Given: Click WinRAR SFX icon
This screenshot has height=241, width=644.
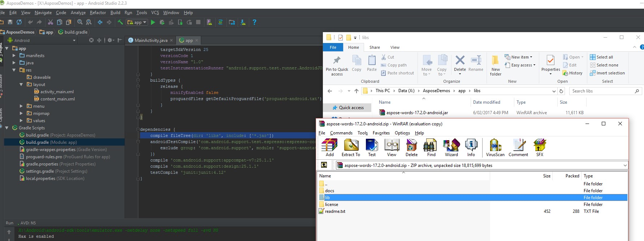Looking at the screenshot, I should (x=540, y=148).
